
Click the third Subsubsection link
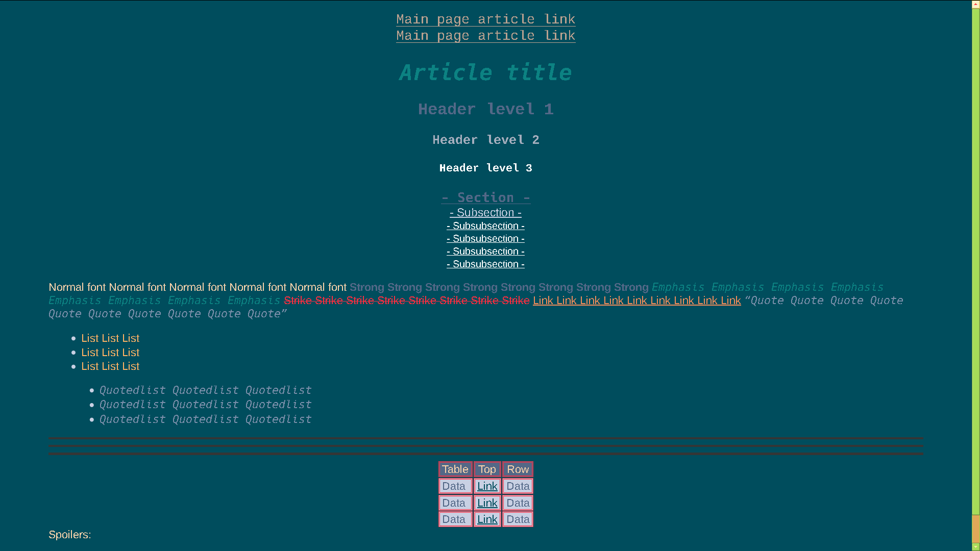485,251
